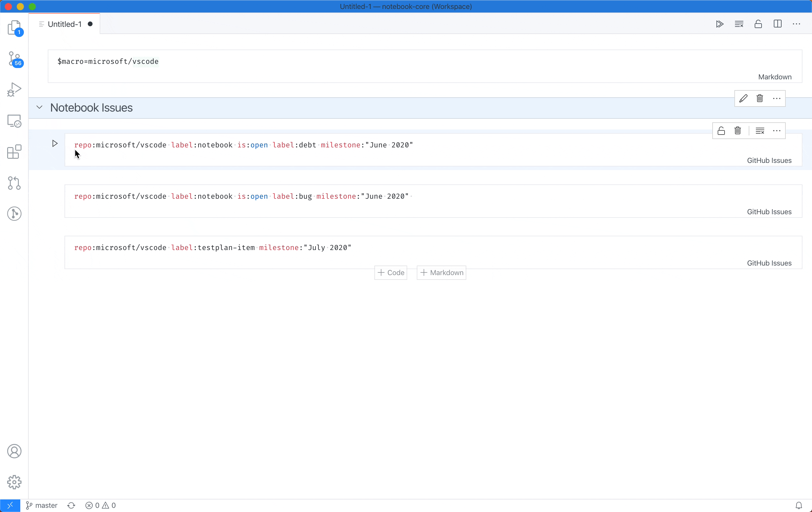Delete the selected GitHub Issues cell
This screenshot has width=812, height=512.
[x=737, y=130]
